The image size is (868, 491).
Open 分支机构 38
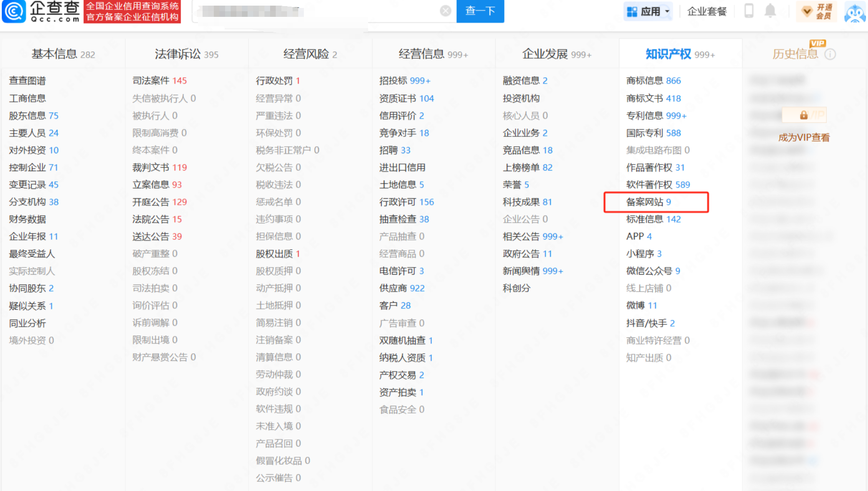tap(34, 202)
